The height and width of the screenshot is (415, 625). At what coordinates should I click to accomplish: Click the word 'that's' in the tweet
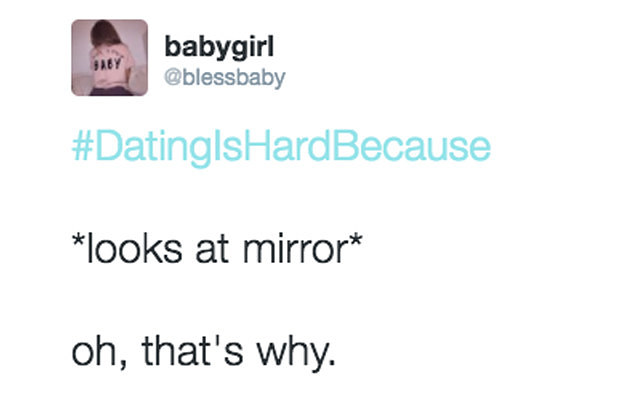[x=193, y=351]
